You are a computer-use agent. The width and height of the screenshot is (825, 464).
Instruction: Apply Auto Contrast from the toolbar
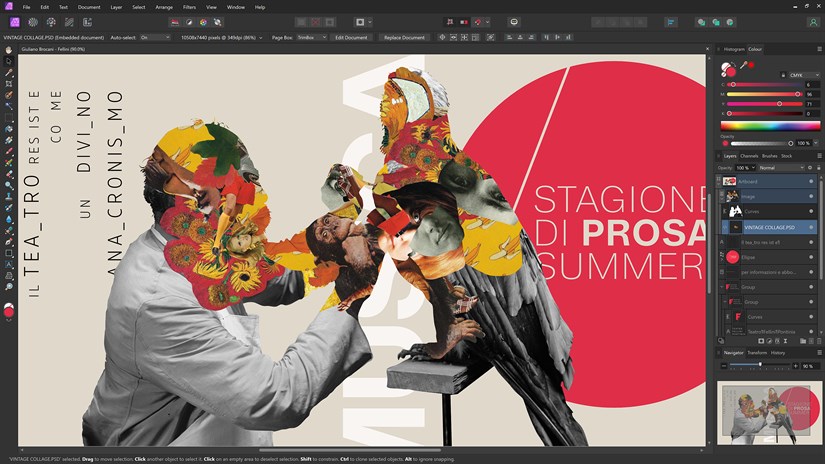point(189,22)
